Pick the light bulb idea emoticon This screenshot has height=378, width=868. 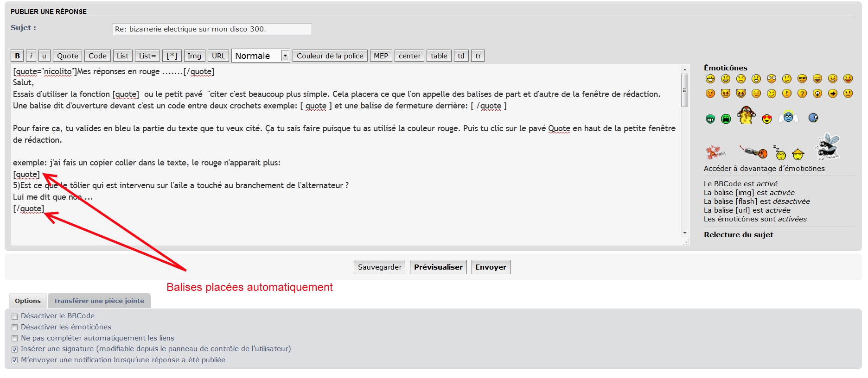point(817,94)
